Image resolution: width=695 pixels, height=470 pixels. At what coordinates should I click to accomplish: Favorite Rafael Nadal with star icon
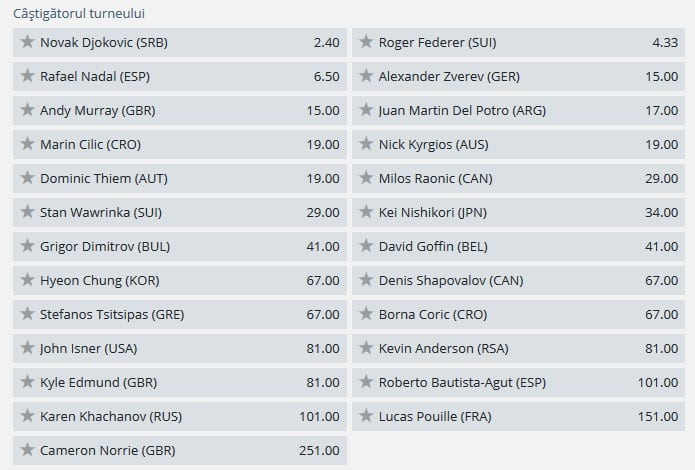point(28,76)
